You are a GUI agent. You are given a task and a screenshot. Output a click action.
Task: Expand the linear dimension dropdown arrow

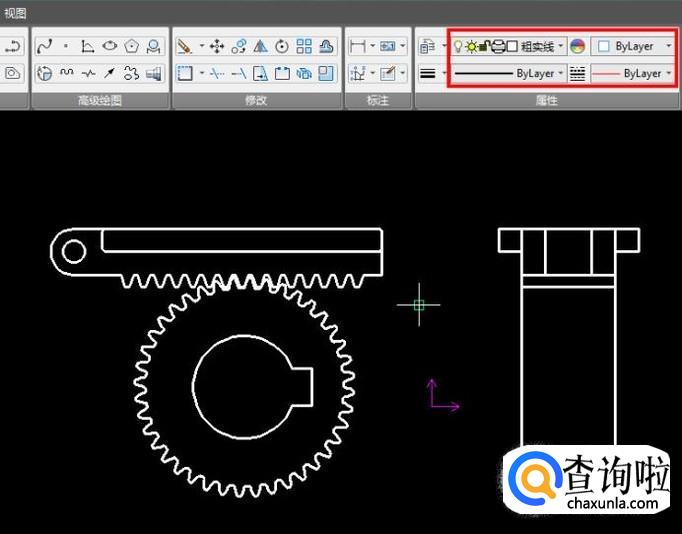373,45
